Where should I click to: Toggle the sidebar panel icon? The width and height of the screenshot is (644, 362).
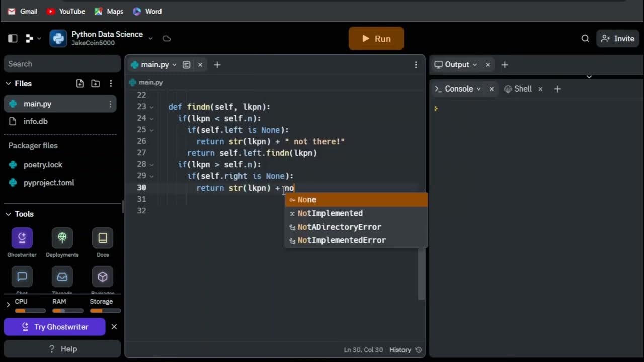[x=13, y=38]
